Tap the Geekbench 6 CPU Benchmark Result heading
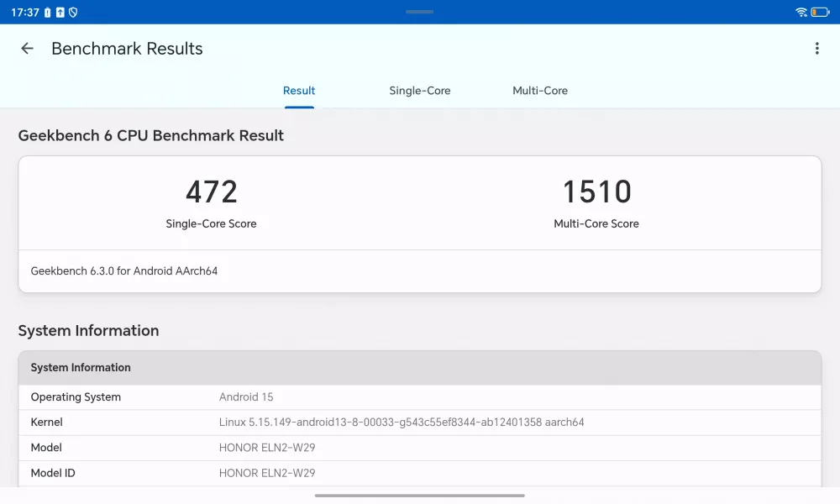The height and width of the screenshot is (504, 840). 151,135
